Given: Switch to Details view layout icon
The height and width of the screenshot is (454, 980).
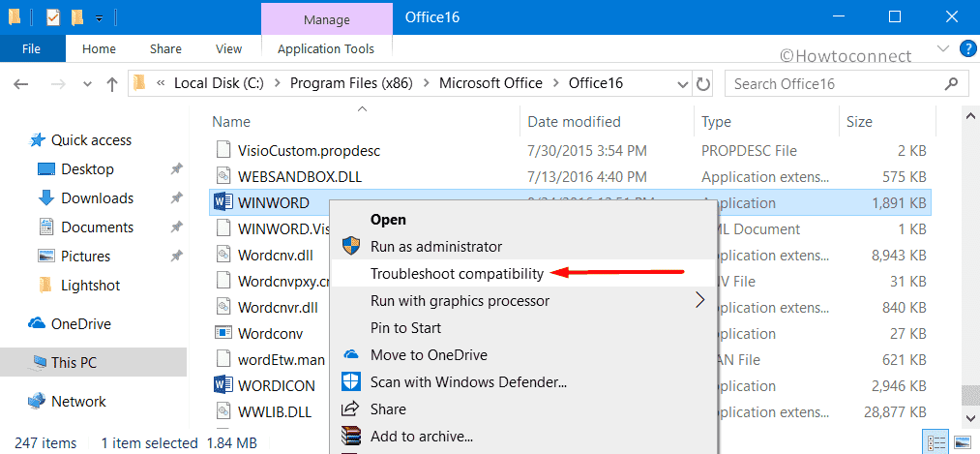Looking at the screenshot, I should tap(934, 443).
